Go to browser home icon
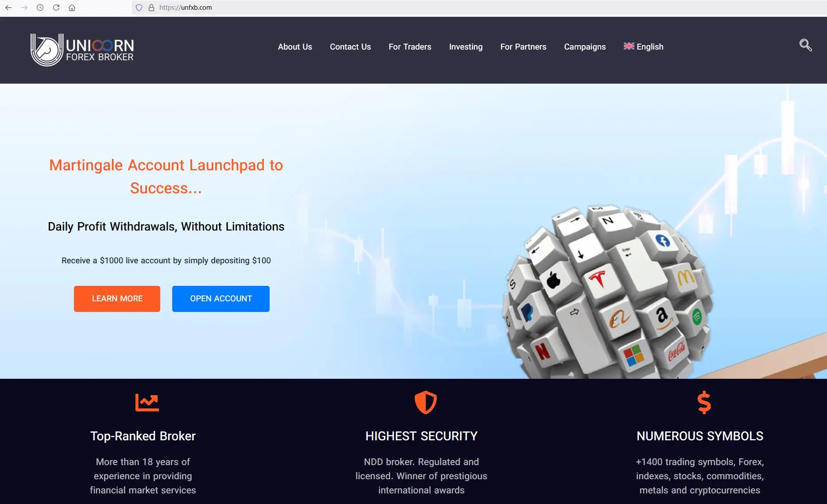Image resolution: width=827 pixels, height=504 pixels. point(72,8)
